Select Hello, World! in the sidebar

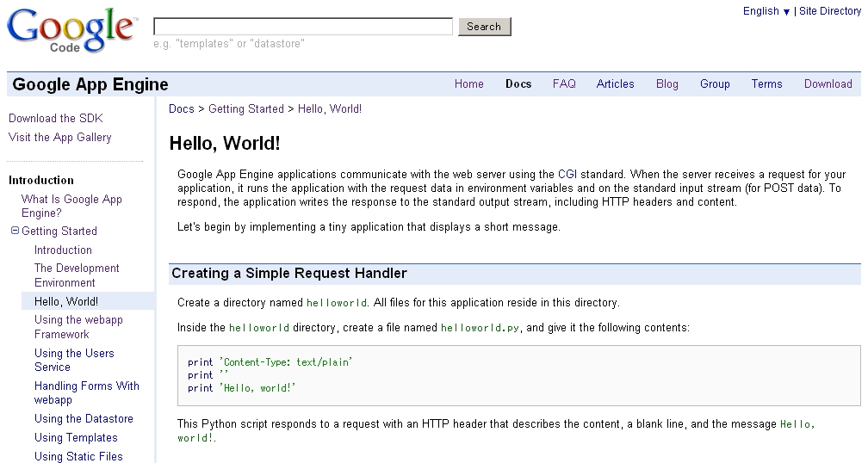(x=65, y=301)
